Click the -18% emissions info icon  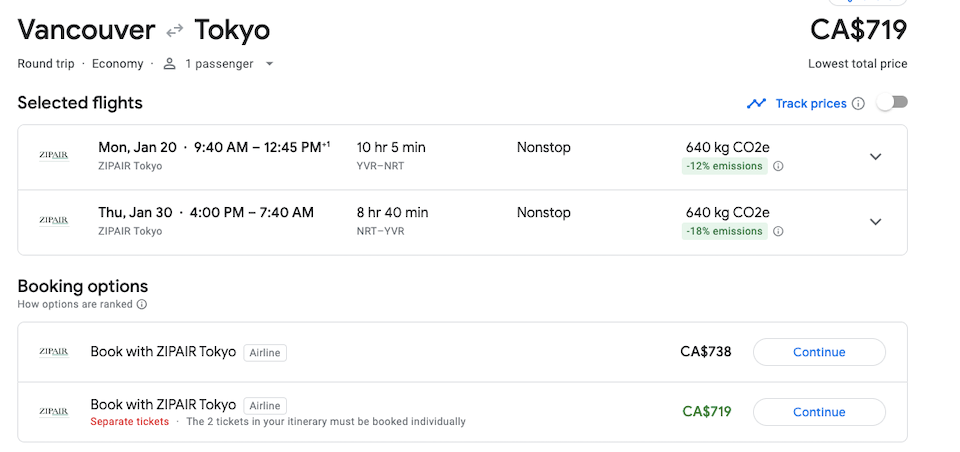(x=778, y=231)
